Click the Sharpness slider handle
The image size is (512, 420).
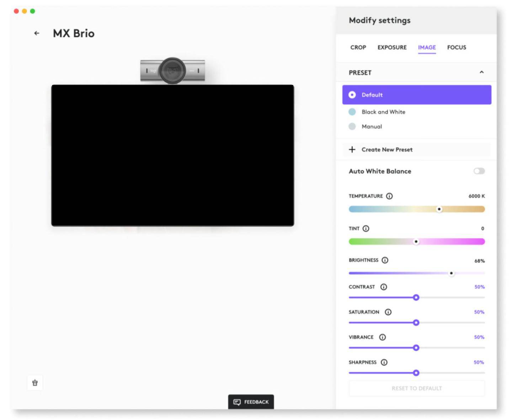pyautogui.click(x=416, y=373)
